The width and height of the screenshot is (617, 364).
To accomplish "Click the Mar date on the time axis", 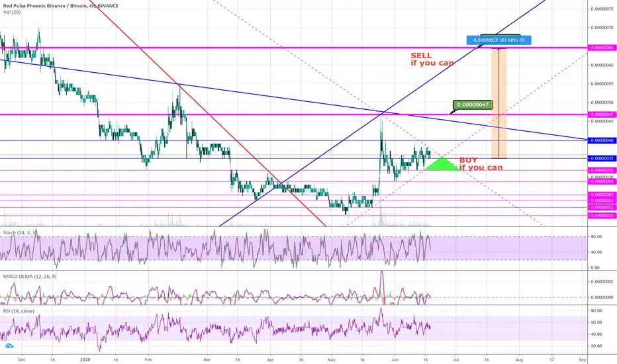I will pos(207,359).
